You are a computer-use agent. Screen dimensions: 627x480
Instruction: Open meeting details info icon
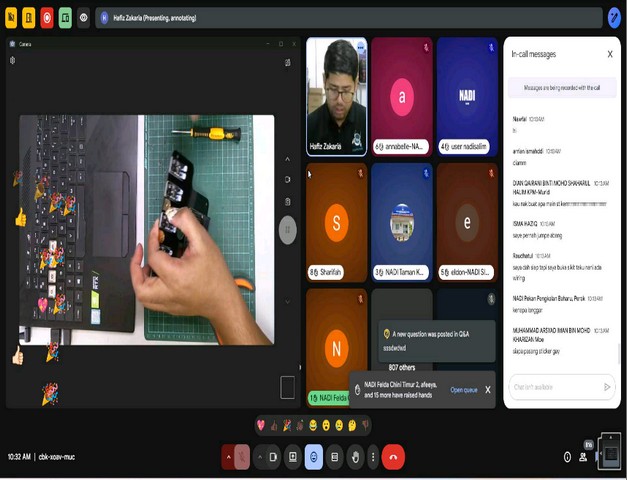(x=567, y=457)
